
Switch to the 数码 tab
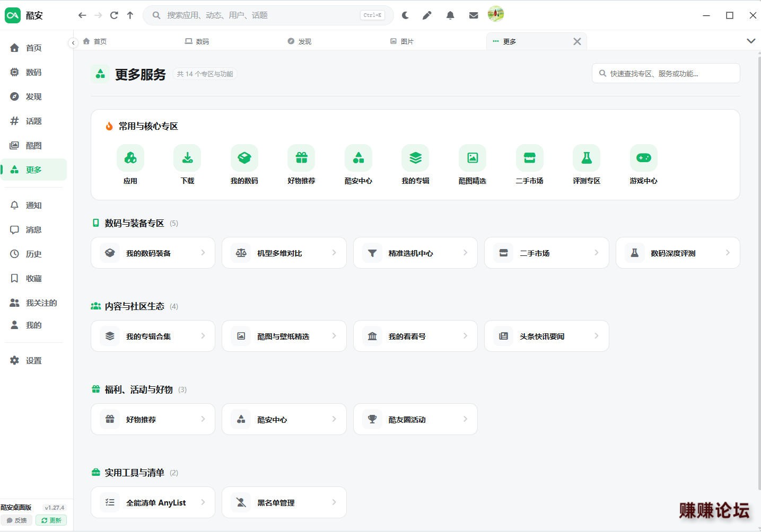coord(197,41)
